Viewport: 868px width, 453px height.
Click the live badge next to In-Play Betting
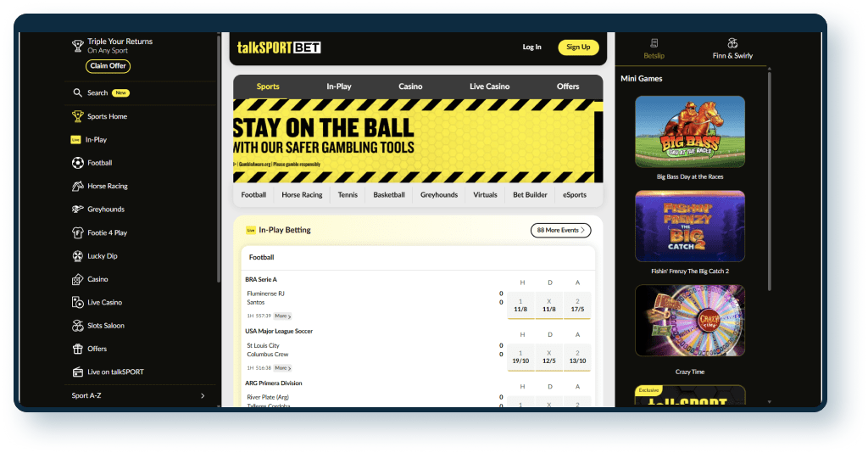pos(251,231)
